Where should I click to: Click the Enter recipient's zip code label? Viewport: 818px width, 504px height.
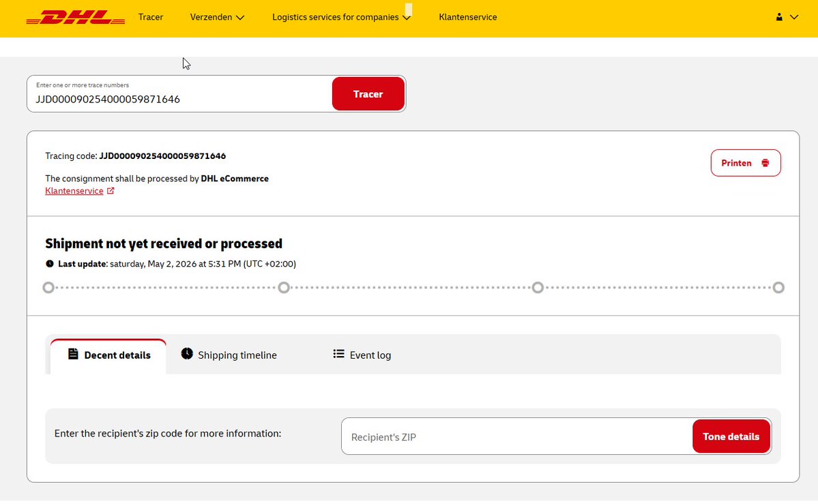coord(167,434)
